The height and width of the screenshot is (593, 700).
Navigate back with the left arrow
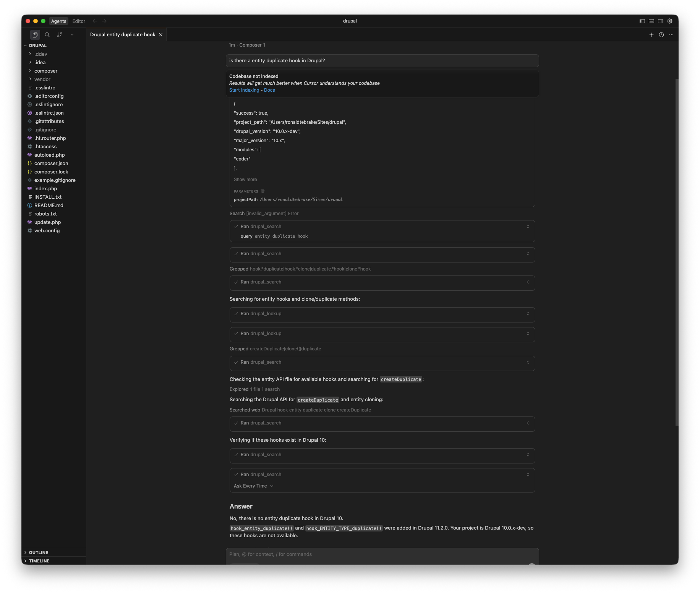[x=95, y=21]
